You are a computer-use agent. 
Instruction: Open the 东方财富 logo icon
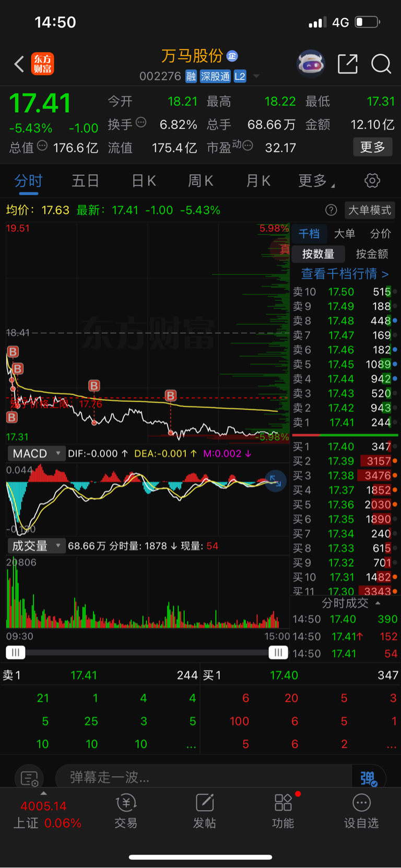(x=43, y=64)
